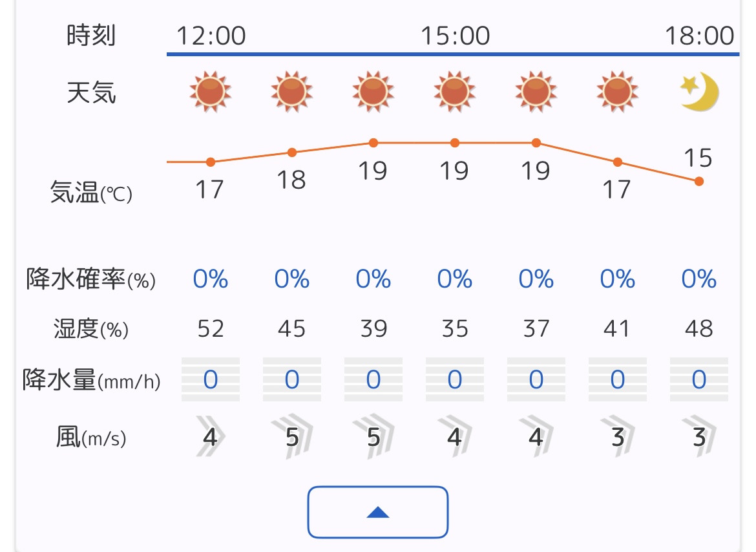Click the precipitation amount bar at 18:00
This screenshot has height=552, width=756.
[x=699, y=379]
